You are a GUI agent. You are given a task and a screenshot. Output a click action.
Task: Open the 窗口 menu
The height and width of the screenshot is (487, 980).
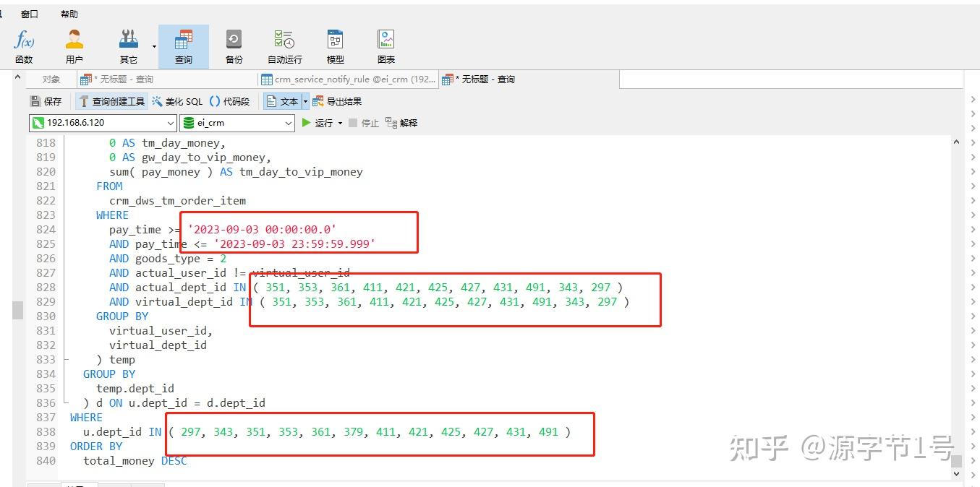click(30, 14)
